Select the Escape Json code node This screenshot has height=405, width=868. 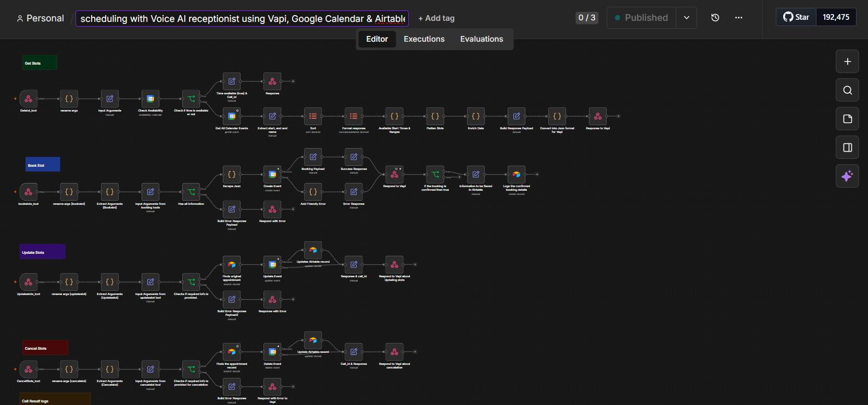point(232,174)
